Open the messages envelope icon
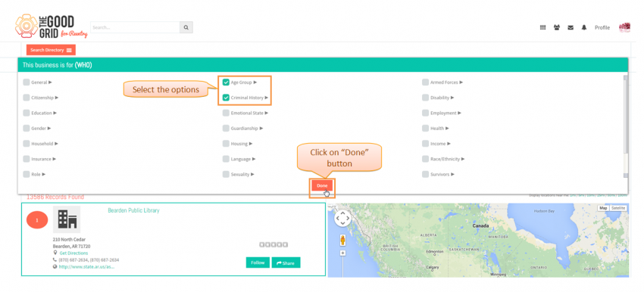 point(571,27)
